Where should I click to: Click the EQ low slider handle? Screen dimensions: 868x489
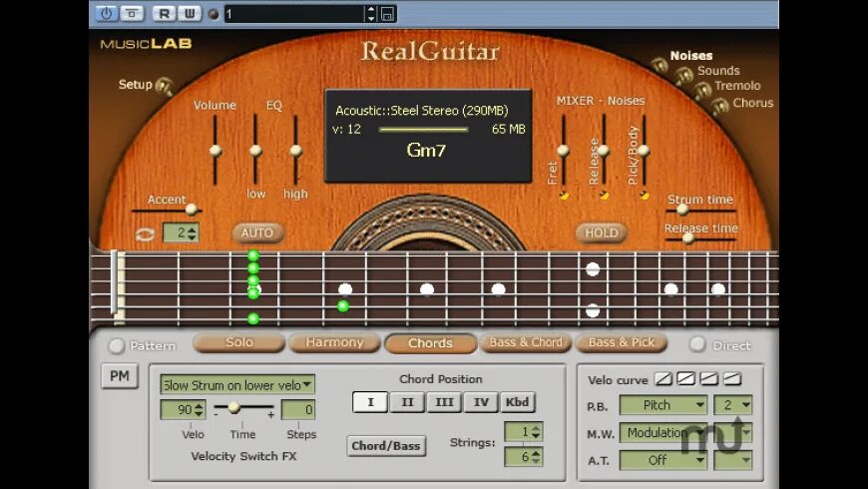[255, 150]
